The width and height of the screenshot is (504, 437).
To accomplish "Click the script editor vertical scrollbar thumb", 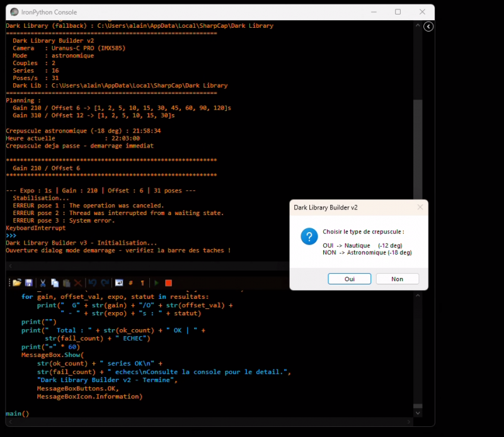I will [x=418, y=406].
